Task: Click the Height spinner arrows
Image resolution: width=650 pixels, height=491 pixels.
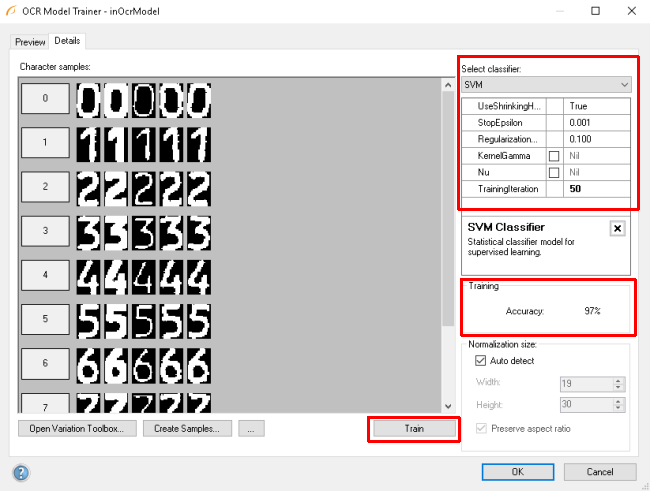Action: (618, 407)
